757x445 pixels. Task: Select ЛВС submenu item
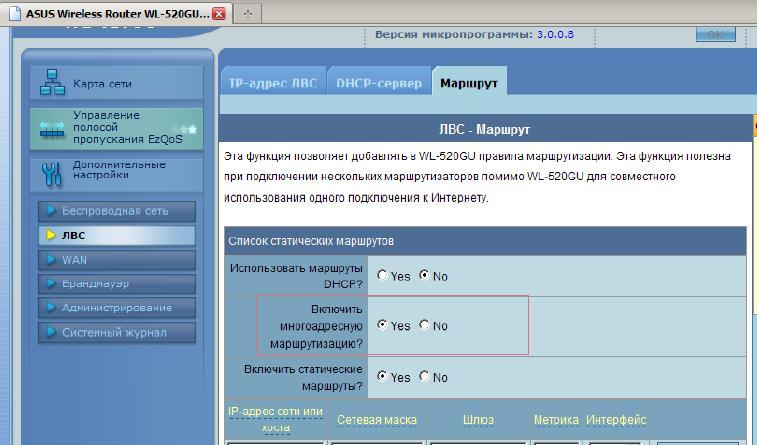pos(117,235)
